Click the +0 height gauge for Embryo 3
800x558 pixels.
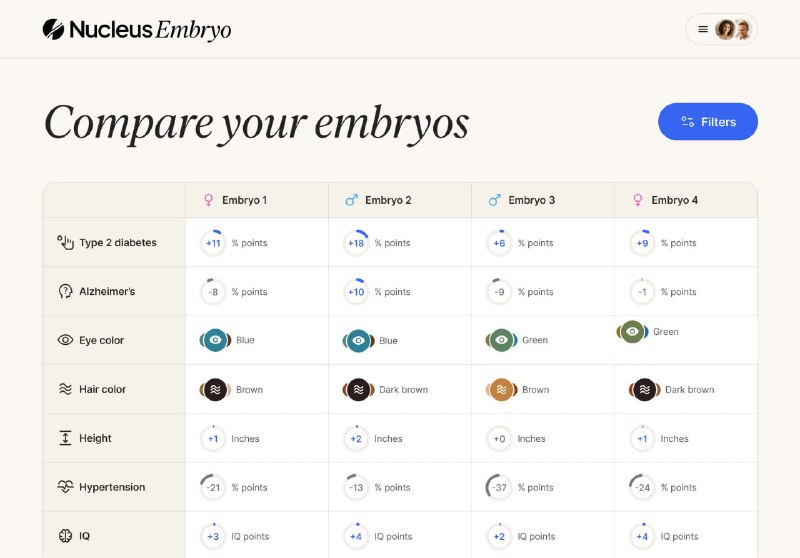[499, 439]
